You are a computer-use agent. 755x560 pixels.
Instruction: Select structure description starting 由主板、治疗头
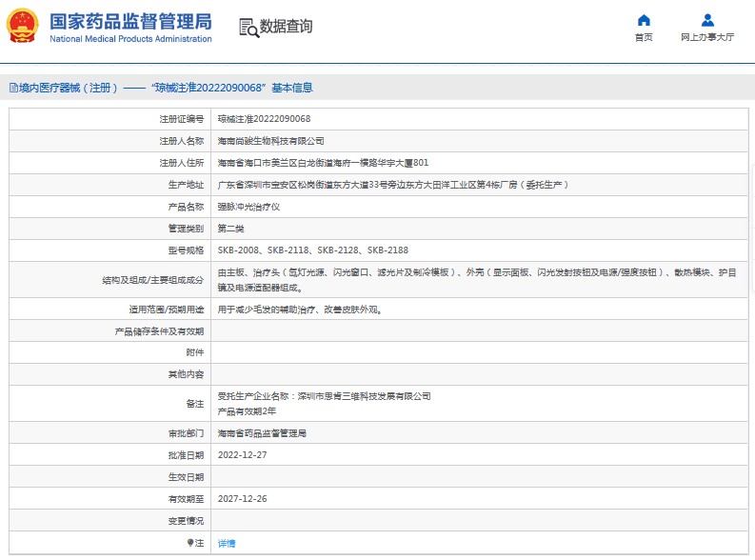(x=477, y=280)
